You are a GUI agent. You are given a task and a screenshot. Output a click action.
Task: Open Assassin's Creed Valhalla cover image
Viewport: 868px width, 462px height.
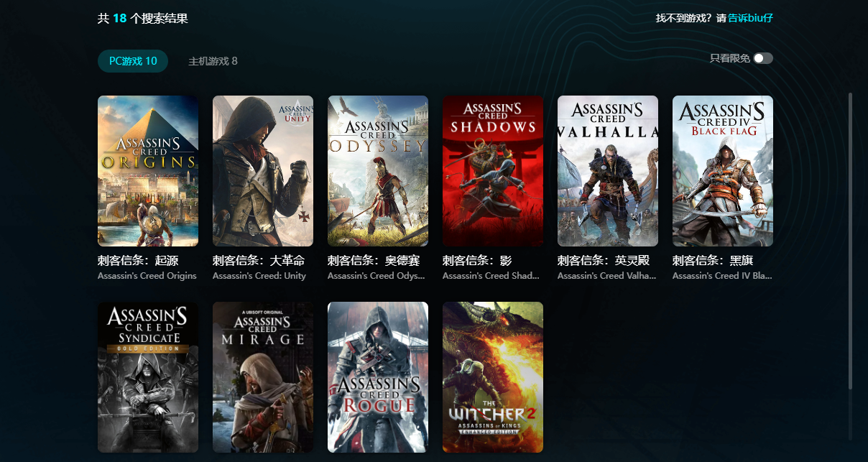point(607,171)
